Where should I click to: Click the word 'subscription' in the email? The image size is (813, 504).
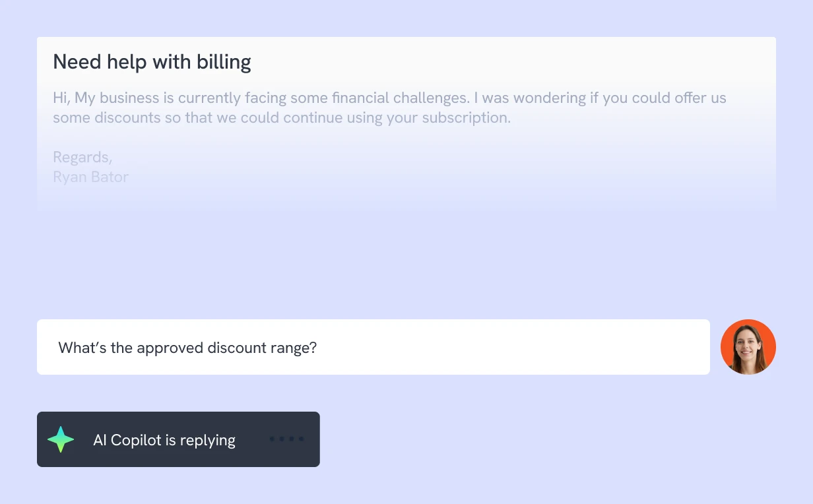coord(465,118)
